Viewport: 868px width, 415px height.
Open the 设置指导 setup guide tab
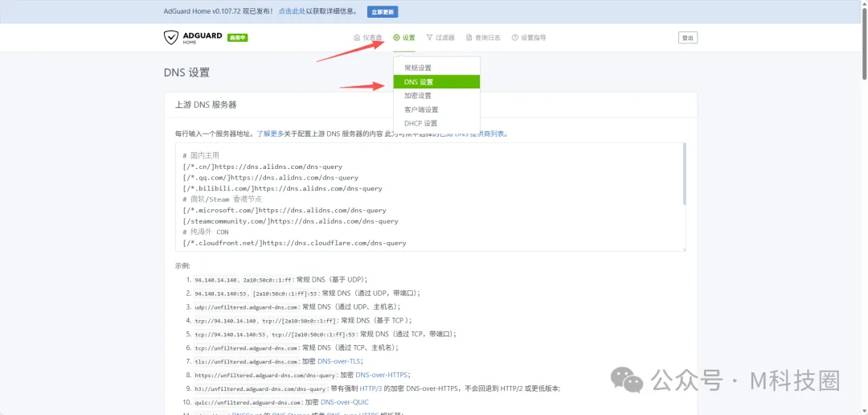pyautogui.click(x=529, y=38)
